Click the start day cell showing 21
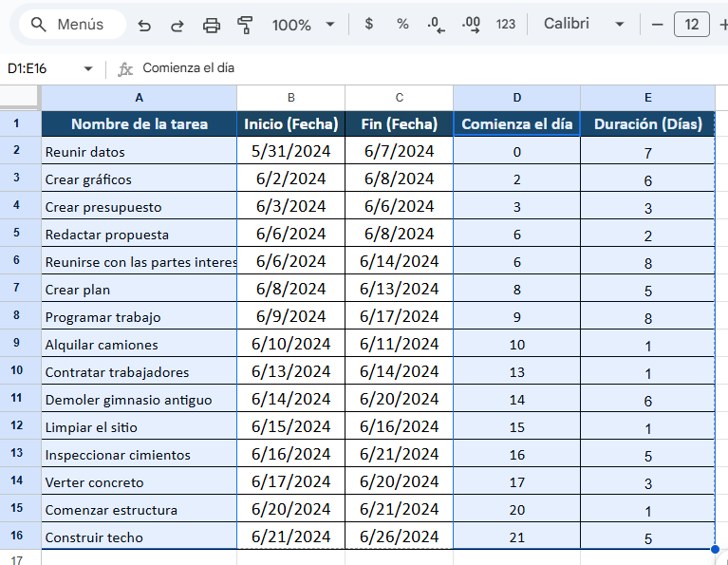 (x=516, y=536)
